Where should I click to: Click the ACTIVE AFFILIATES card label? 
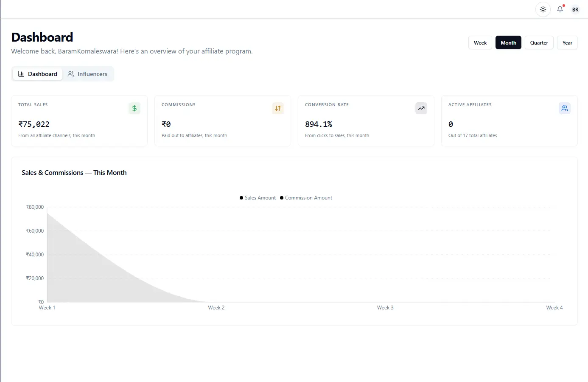pyautogui.click(x=470, y=105)
